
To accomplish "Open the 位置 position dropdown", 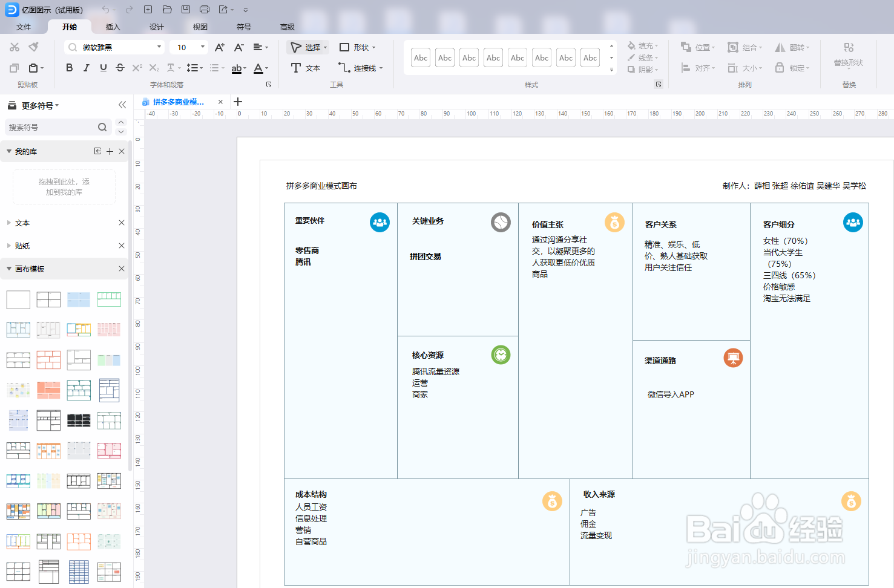I will 698,47.
